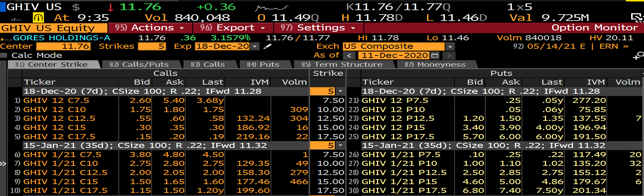
Task: Select call option GHIV 12 C10
Action: coord(54,110)
